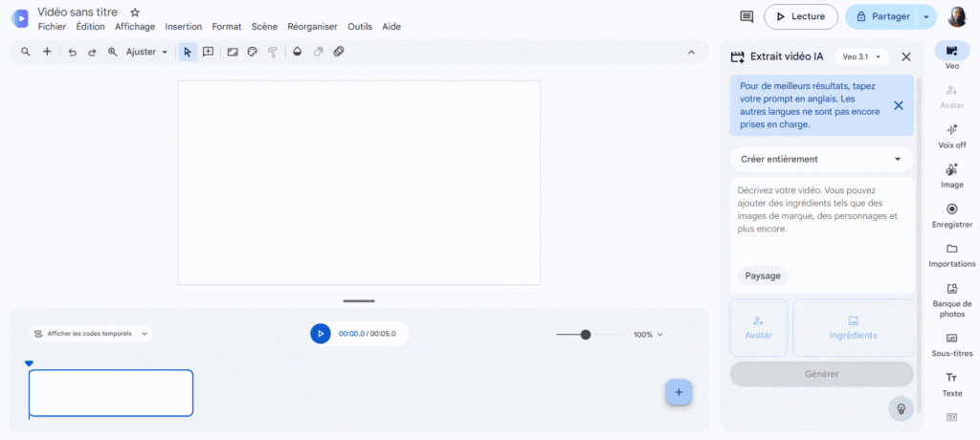Viewport: 980px width, 440px height.
Task: Select the arrow cursor tool
Action: click(189, 53)
